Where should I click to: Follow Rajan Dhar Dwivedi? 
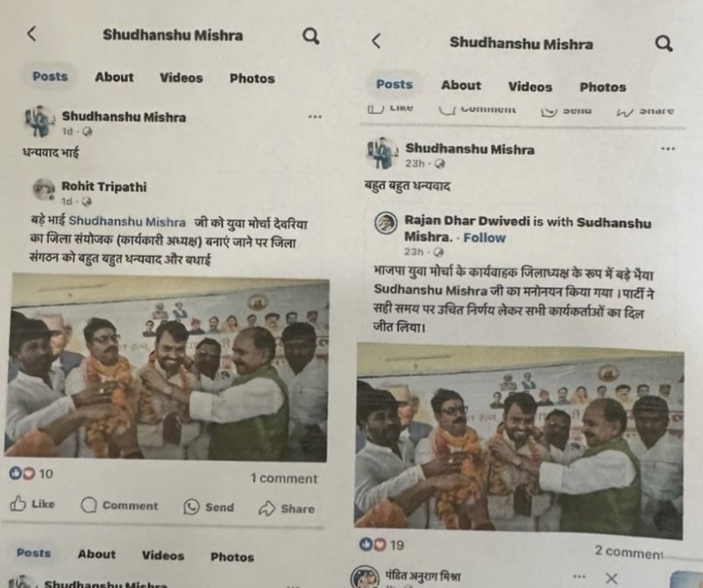(484, 237)
